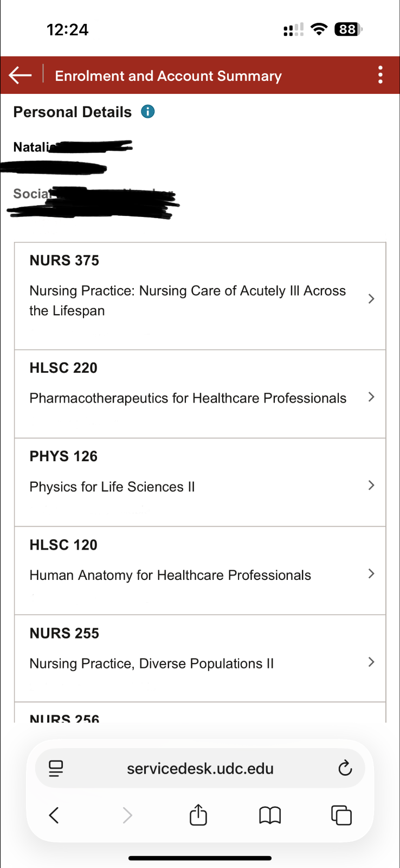
Task: Open the three-dot overflow menu
Action: click(x=380, y=75)
